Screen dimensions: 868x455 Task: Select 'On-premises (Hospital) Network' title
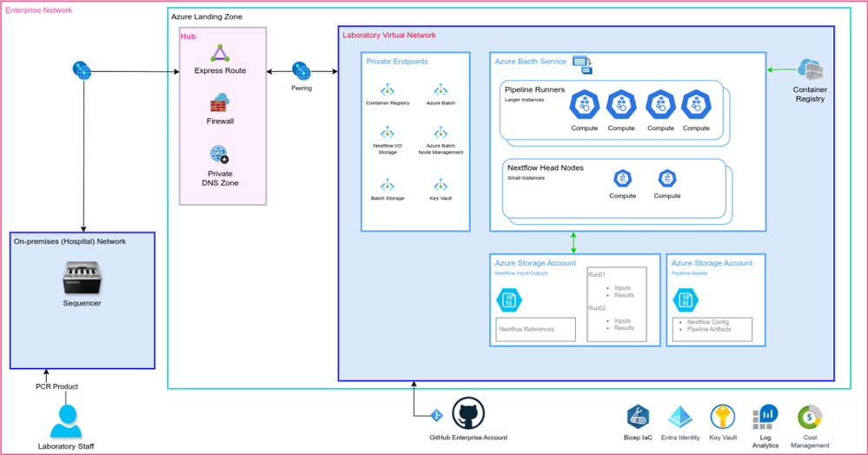coord(70,241)
